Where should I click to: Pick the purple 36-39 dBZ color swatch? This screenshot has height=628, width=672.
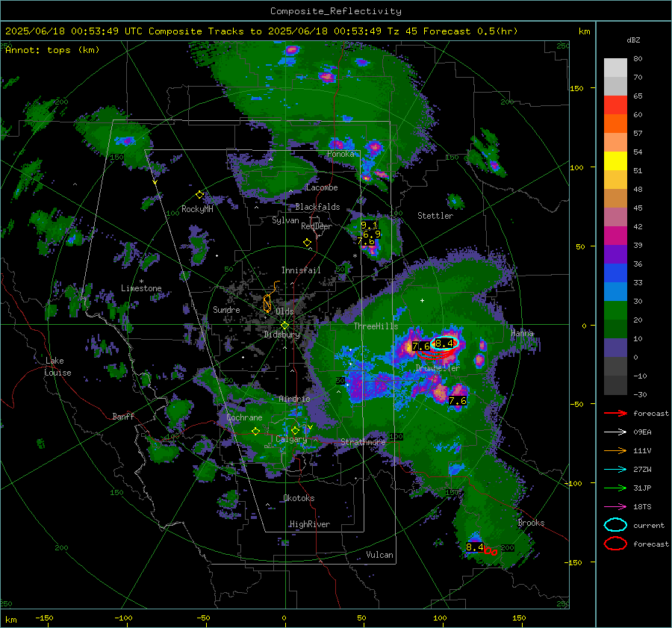tap(615, 254)
